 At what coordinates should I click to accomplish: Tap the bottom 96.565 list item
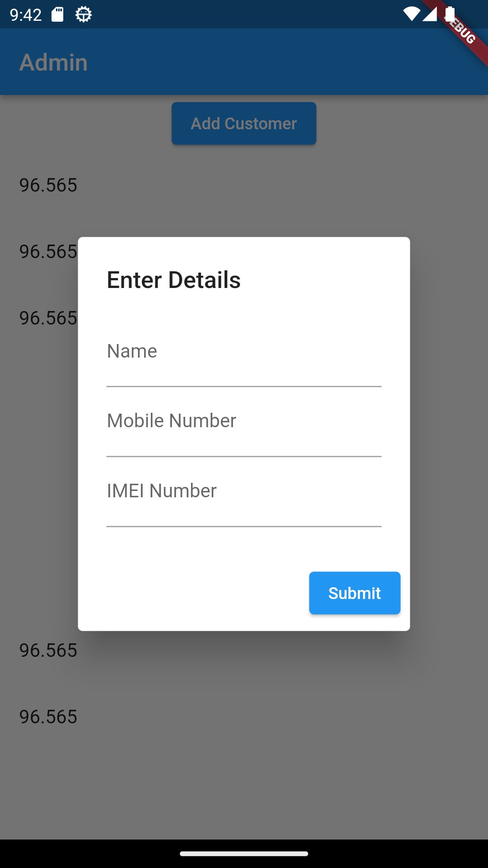(x=48, y=716)
